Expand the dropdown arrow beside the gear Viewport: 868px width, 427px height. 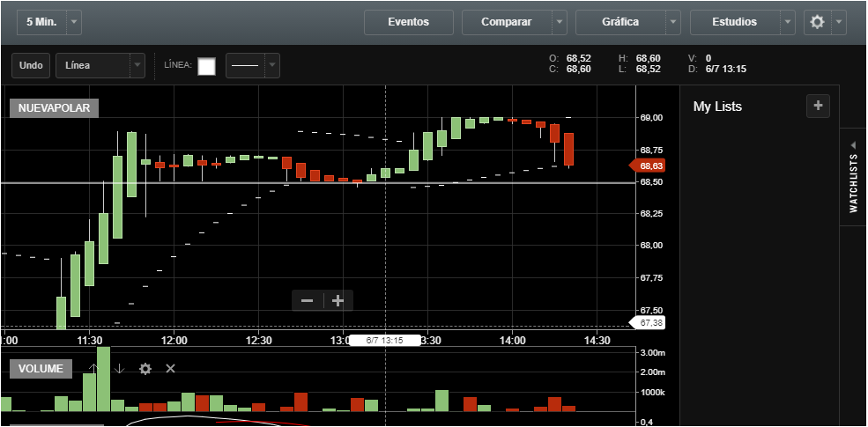pos(839,22)
